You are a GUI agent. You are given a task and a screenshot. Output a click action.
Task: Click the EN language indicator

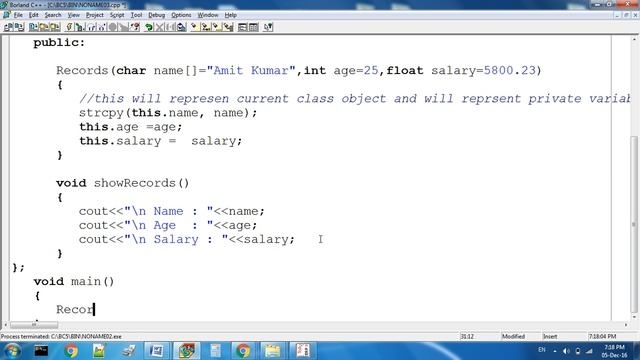point(542,350)
